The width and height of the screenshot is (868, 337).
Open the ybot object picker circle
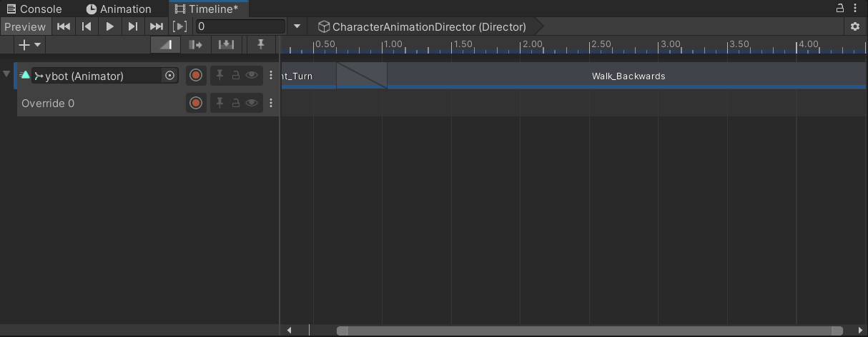[x=170, y=76]
